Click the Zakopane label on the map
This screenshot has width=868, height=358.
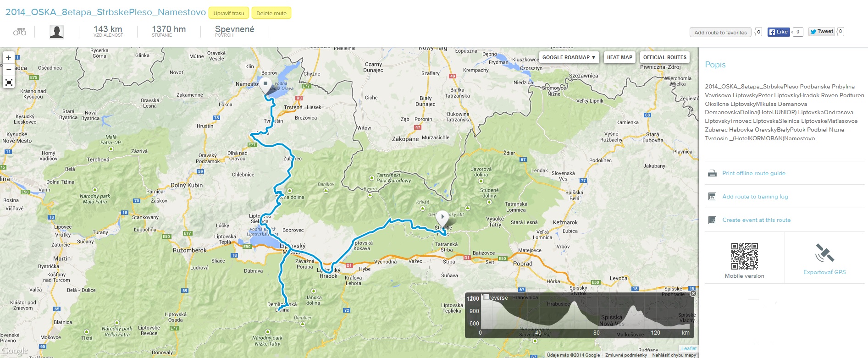click(x=405, y=139)
